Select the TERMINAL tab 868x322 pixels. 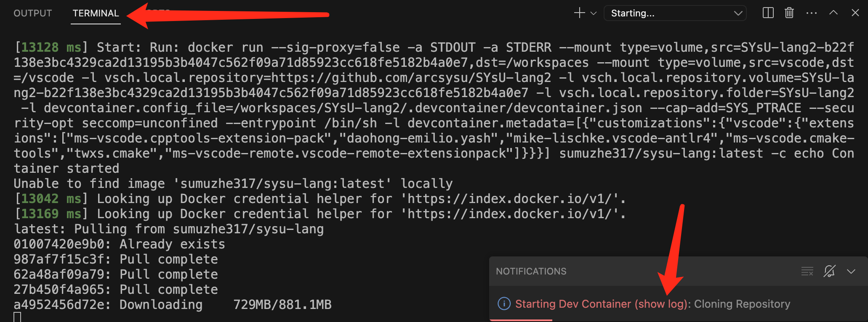(x=96, y=13)
